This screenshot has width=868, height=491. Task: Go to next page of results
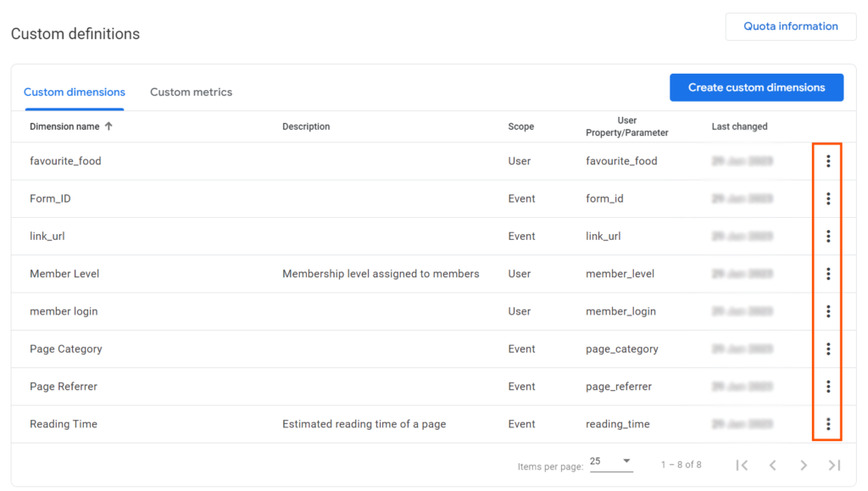coord(804,466)
